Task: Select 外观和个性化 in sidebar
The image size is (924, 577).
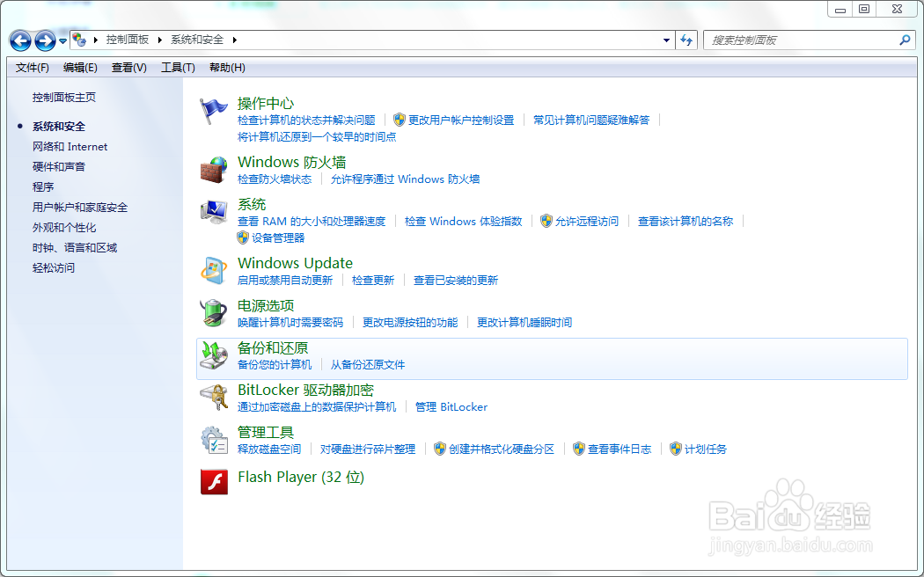Action: tap(63, 227)
